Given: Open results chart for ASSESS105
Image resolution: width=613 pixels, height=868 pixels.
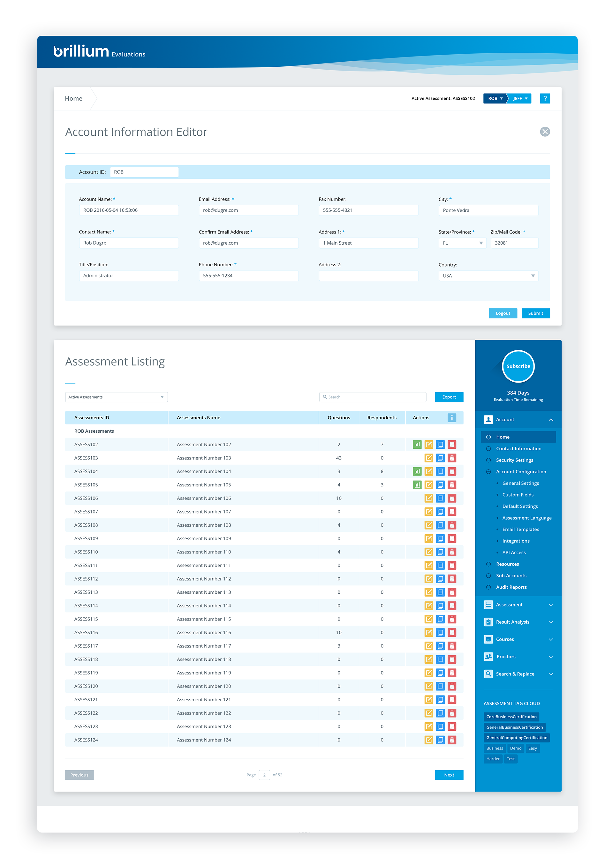Looking at the screenshot, I should (x=417, y=485).
